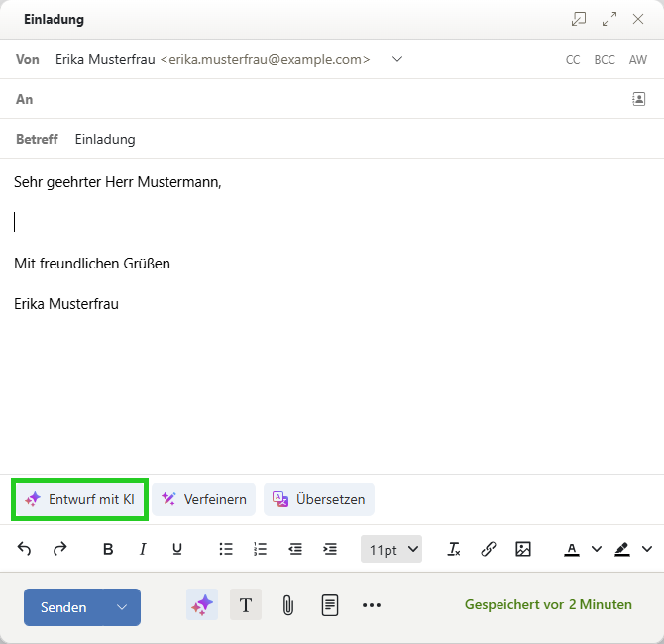Image resolution: width=664 pixels, height=644 pixels.
Task: Click the Redo arrow icon
Action: click(x=59, y=549)
